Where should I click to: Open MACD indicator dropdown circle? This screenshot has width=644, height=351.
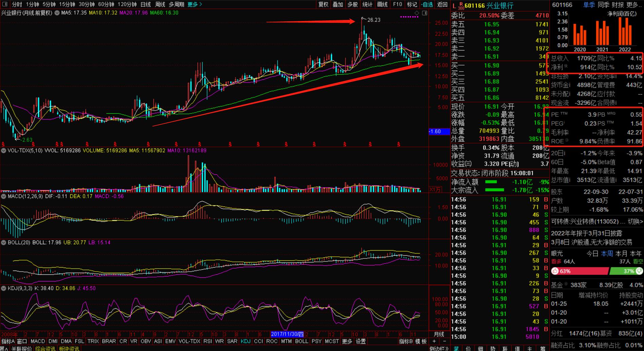coord(4,196)
